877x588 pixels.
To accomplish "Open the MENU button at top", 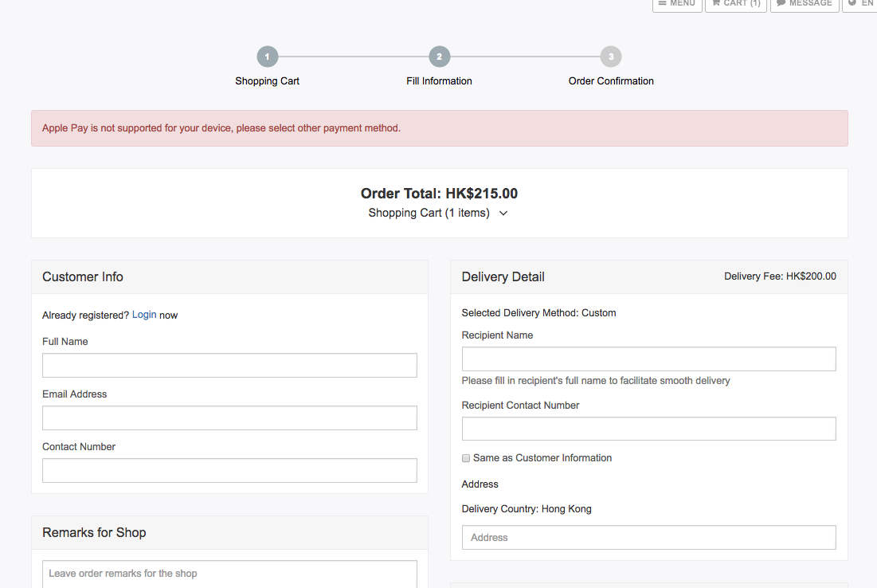I will 677,4.
